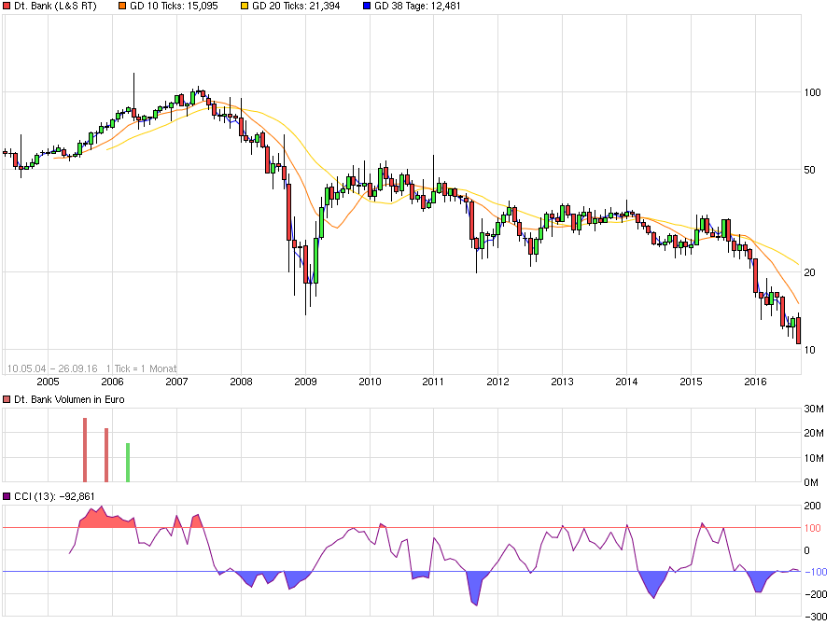The image size is (840, 625).
Task: Click the second, shorter red volume bar
Action: click(x=106, y=455)
